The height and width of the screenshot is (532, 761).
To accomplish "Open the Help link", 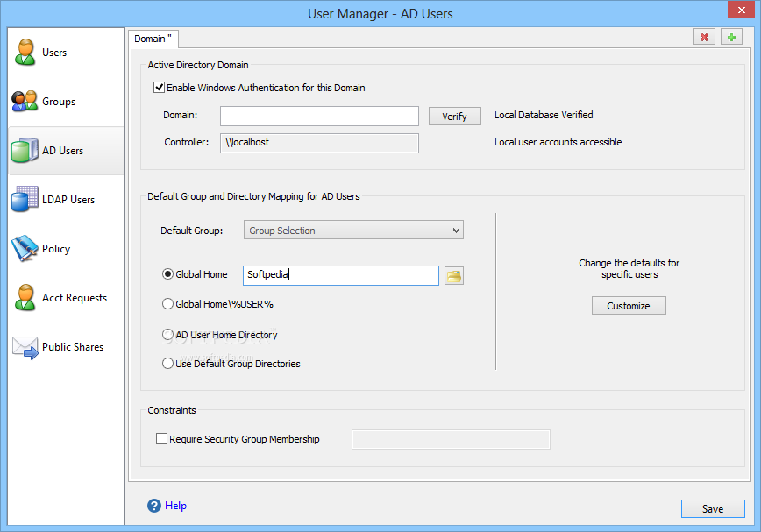I will (175, 506).
